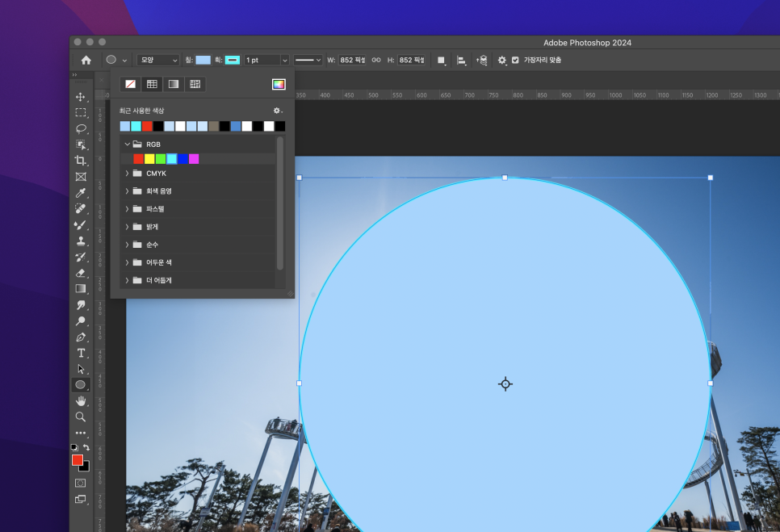Reset default foreground and background colors

tap(74, 447)
